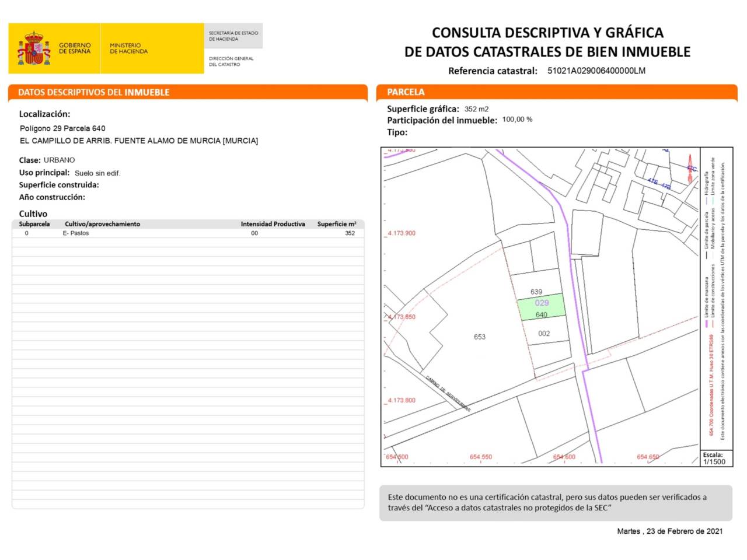Click the "Superficie construida:" label
The height and width of the screenshot is (560, 747).
tap(59, 185)
